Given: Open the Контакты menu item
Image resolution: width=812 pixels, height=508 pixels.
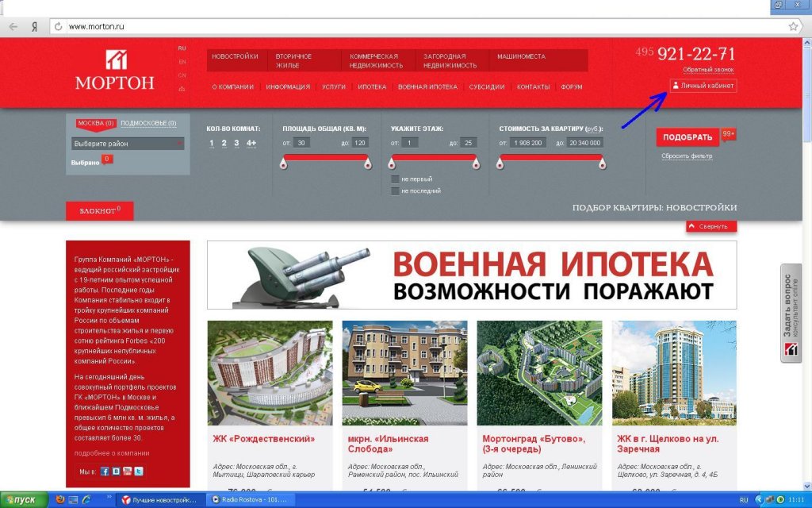Looking at the screenshot, I should [x=533, y=87].
